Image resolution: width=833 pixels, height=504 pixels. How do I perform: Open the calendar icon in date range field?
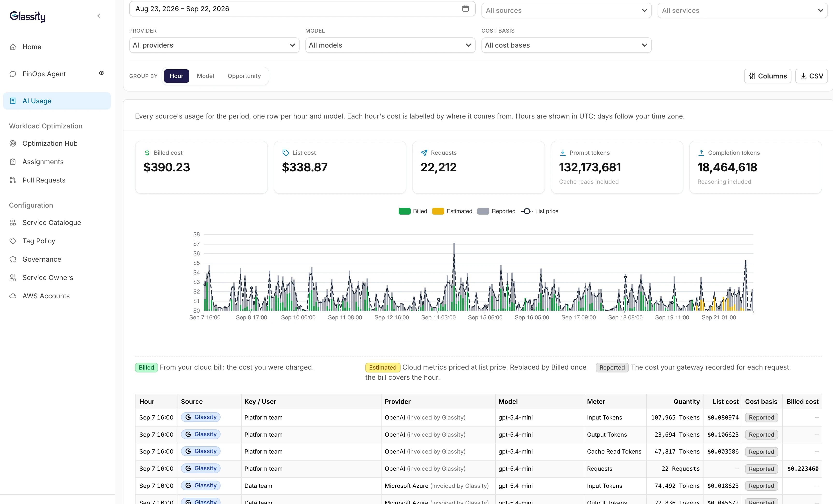click(x=466, y=8)
